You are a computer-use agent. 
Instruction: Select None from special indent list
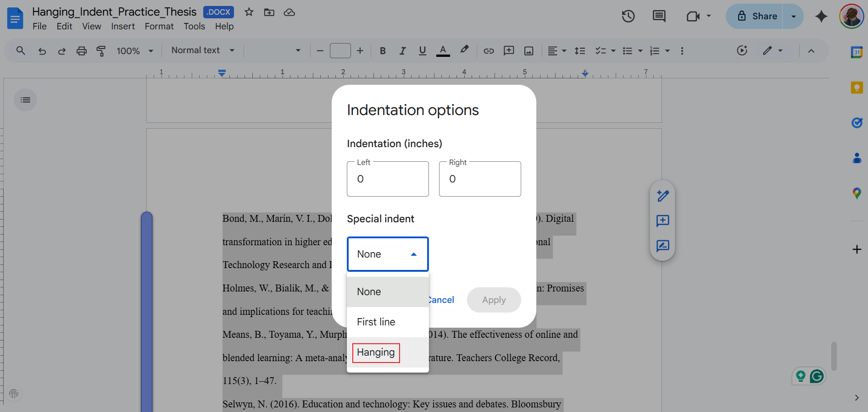tap(388, 292)
